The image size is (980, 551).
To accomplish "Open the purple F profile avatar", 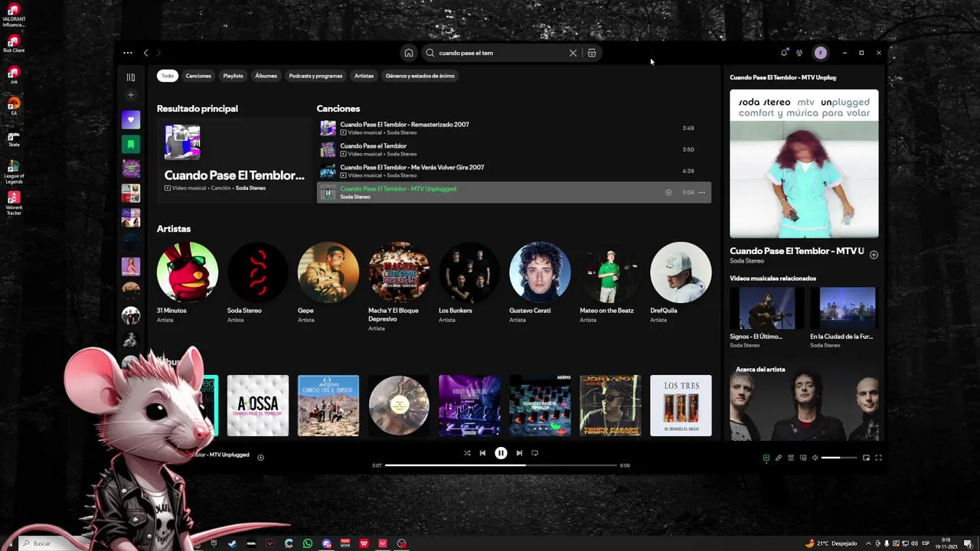I will pos(821,53).
